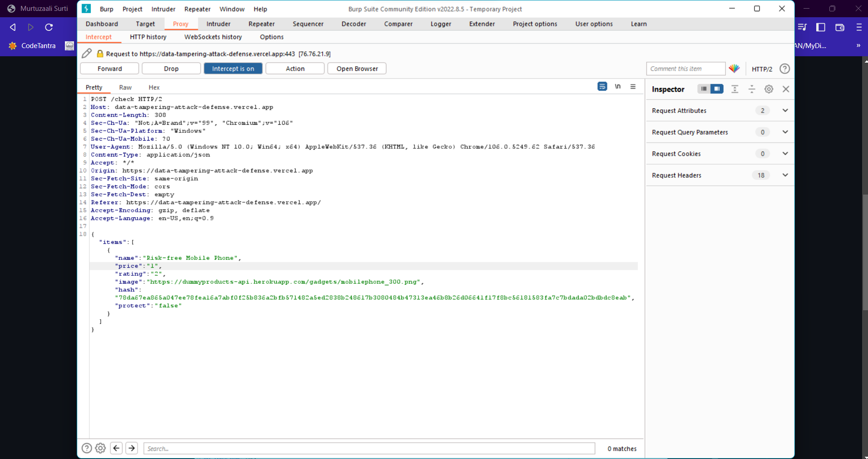The height and width of the screenshot is (459, 868).
Task: Click the Forward button
Action: (109, 68)
